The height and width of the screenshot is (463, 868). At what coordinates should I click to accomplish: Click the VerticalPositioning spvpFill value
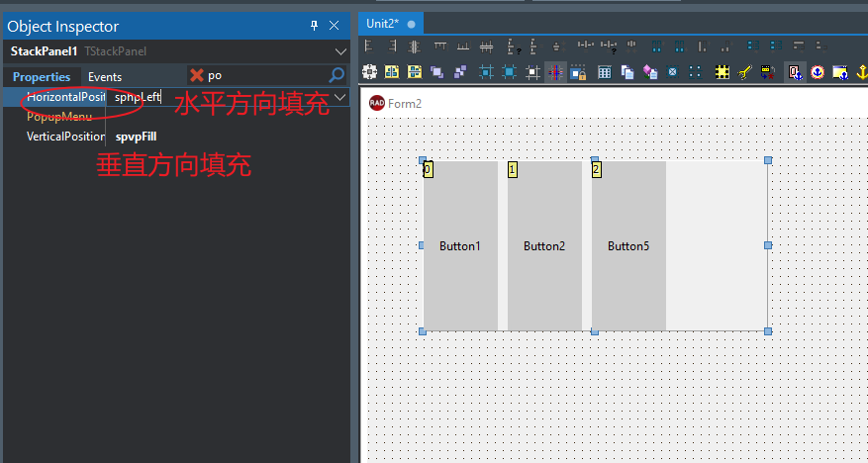pos(137,137)
